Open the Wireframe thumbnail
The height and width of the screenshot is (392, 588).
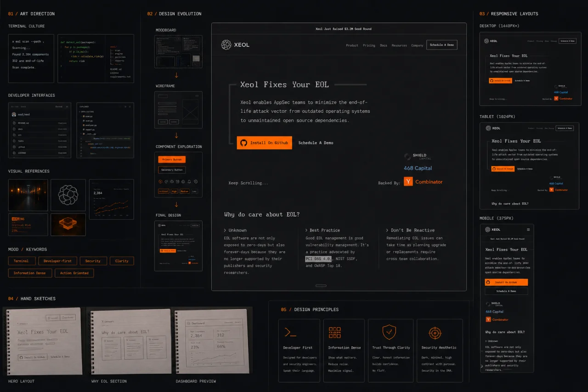point(178,110)
